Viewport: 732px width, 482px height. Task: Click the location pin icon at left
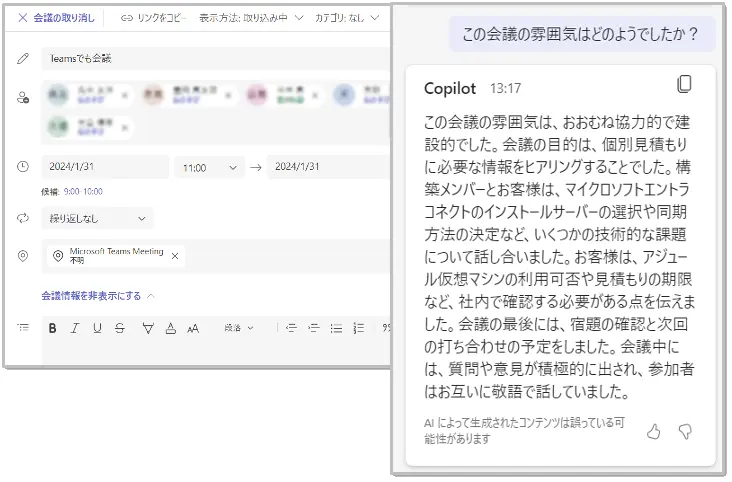coord(23,256)
